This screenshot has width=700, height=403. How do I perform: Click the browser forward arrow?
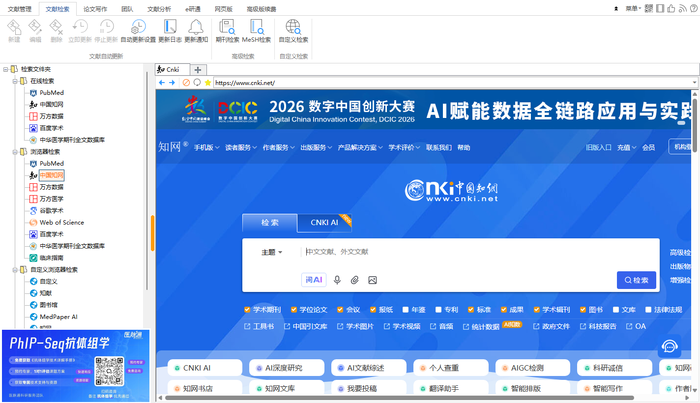coord(172,83)
